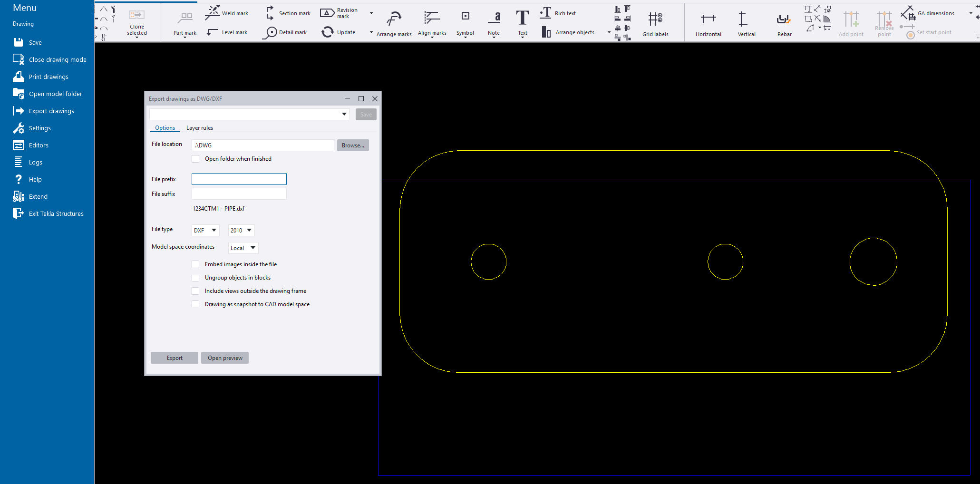Open Model space coordinates Local dropdown
980x484 pixels.
(243, 248)
